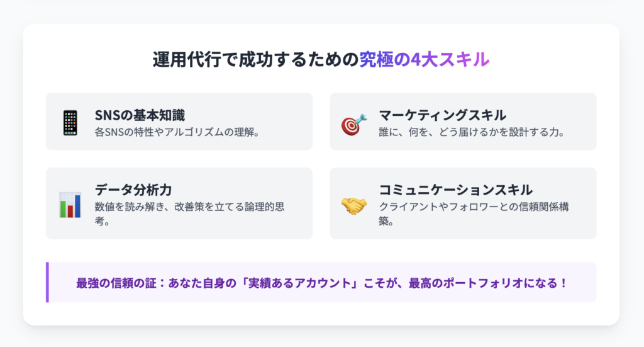Click the description 各SNSの特性やアルゴリズムの理解
The width and height of the screenshot is (644, 347).
(177, 132)
